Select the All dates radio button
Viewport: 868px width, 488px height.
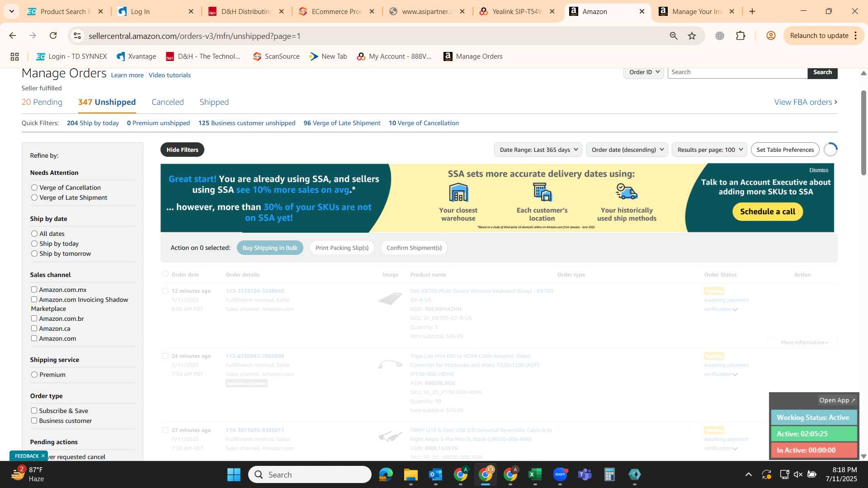pyautogui.click(x=34, y=234)
